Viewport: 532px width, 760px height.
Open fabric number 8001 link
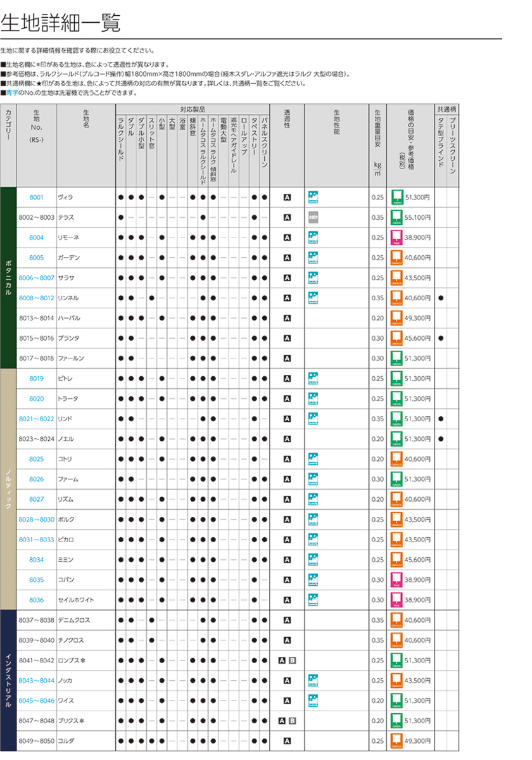click(x=37, y=197)
